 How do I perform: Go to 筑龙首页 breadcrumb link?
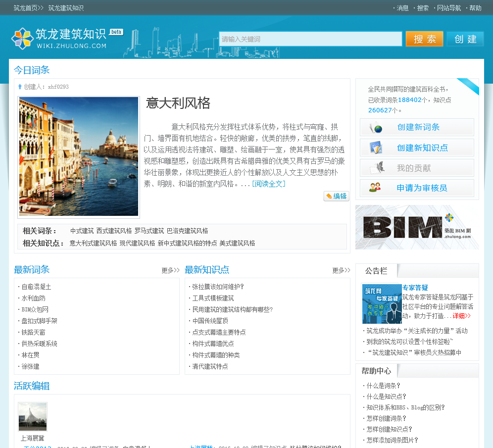[x=25, y=8]
